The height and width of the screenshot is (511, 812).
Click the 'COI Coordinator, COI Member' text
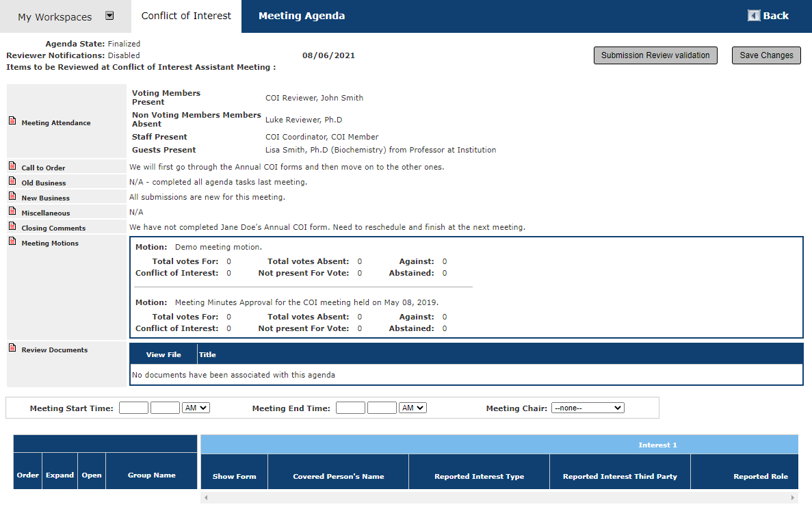322,137
